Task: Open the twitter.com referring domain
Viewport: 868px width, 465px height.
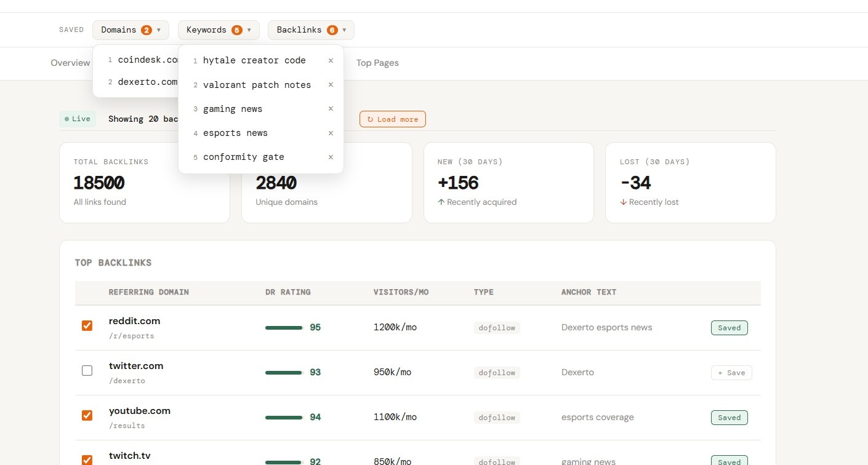Action: coord(136,365)
